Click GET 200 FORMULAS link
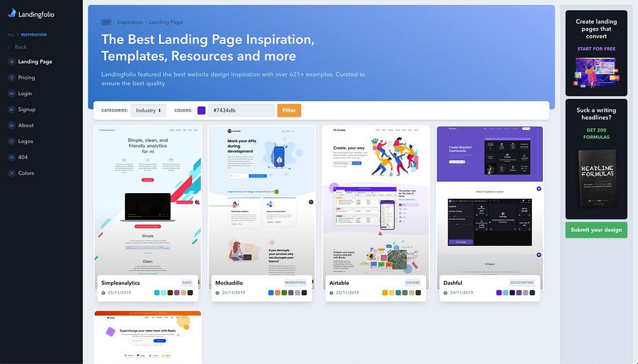 (596, 133)
